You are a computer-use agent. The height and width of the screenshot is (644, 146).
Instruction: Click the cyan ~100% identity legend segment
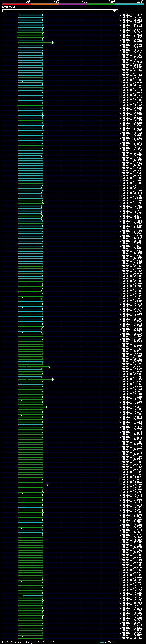tap(130, 4)
